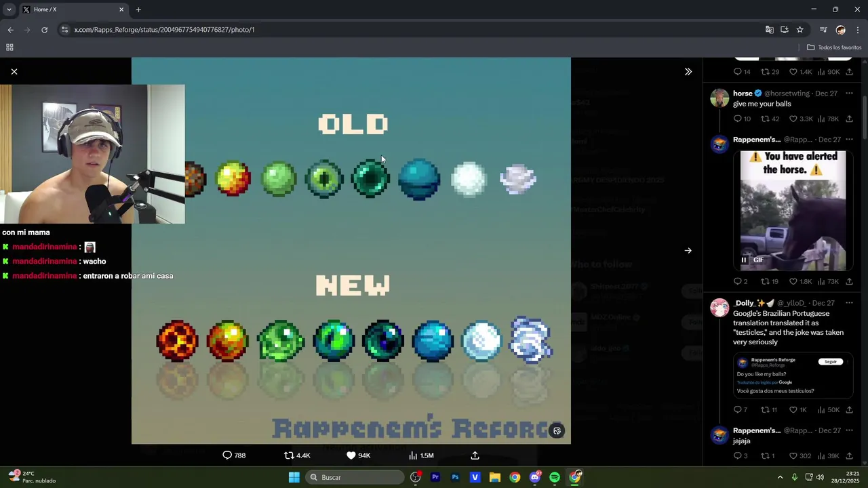Reply to horse's comment with 10 replies

click(x=743, y=119)
